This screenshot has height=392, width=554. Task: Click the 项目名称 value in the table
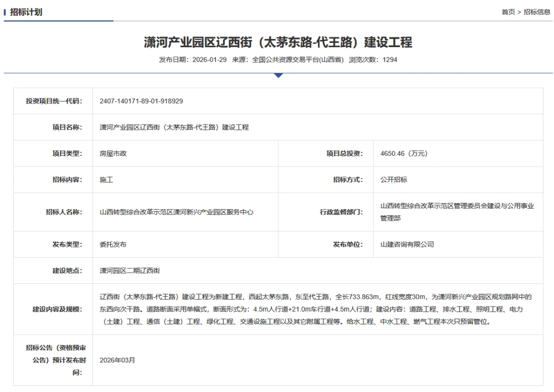click(174, 127)
